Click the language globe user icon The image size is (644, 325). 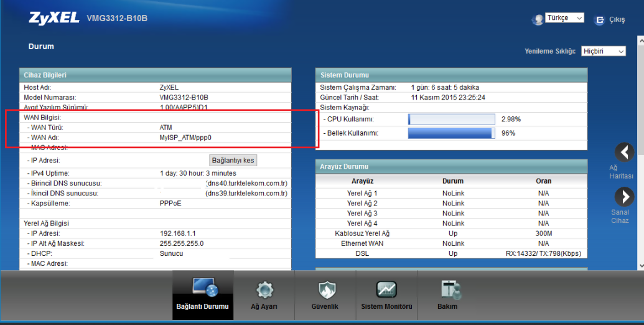(x=537, y=20)
